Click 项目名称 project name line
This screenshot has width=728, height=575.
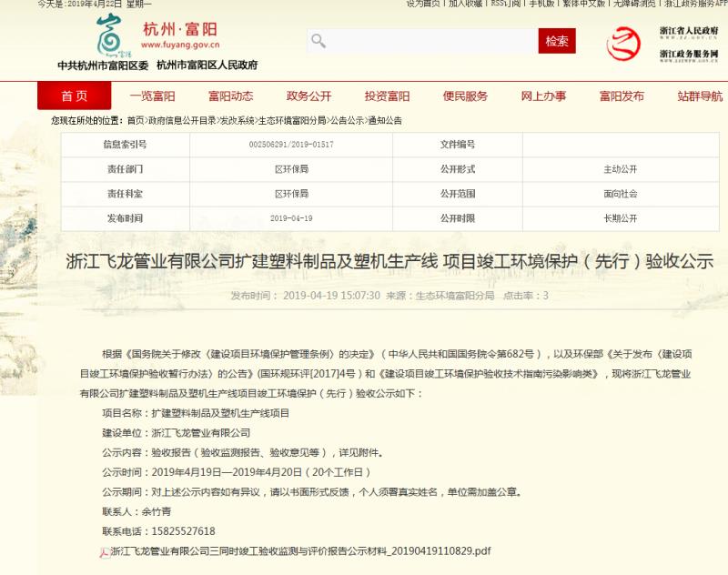point(196,413)
